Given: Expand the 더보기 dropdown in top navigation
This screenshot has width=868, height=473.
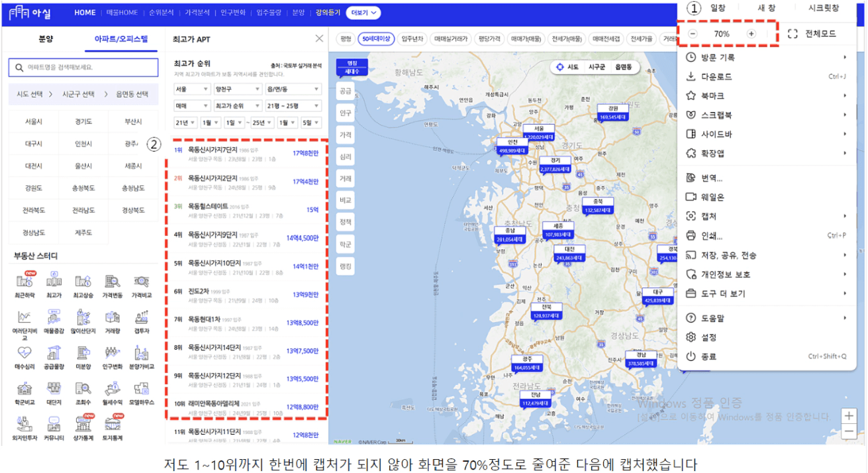Looking at the screenshot, I should (365, 13).
